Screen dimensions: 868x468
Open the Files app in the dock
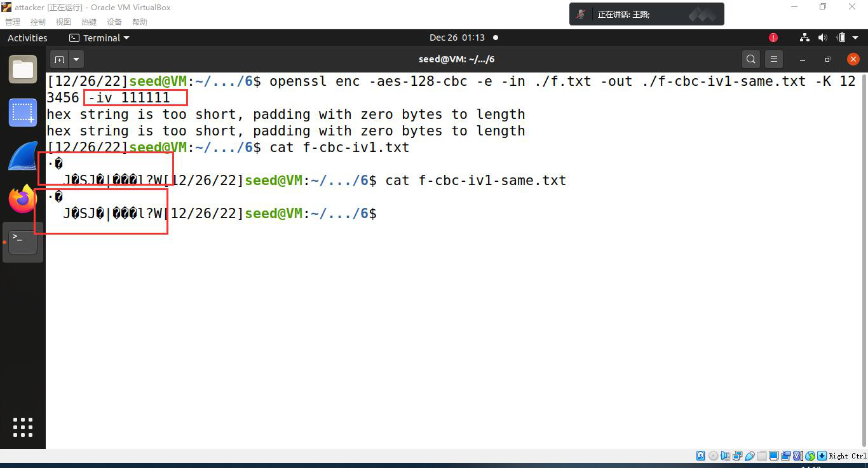pyautogui.click(x=23, y=69)
